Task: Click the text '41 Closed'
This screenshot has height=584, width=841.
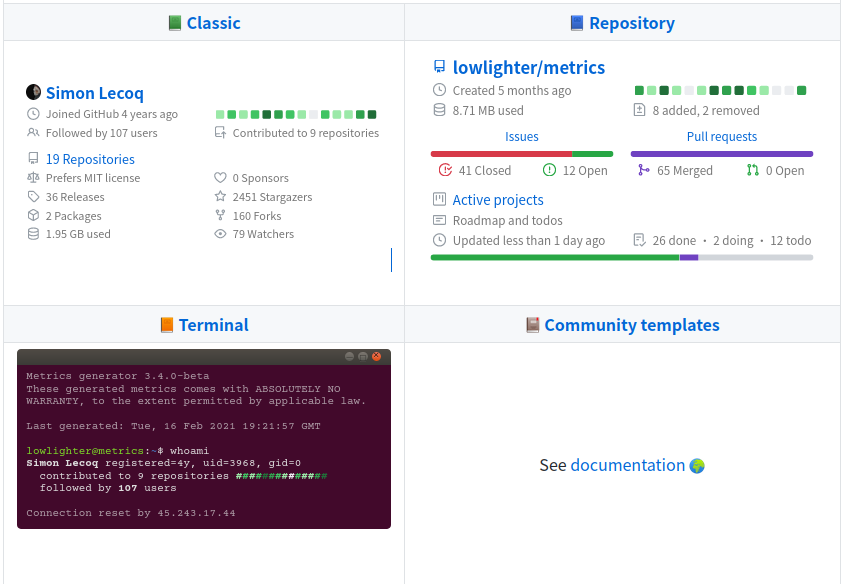Action: [485, 171]
